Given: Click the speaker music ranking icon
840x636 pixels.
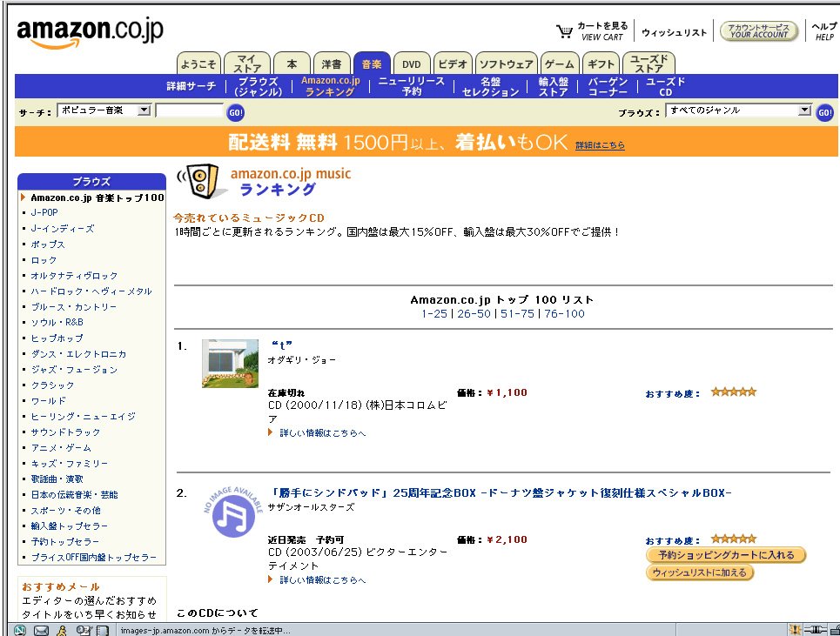Looking at the screenshot, I should tap(200, 181).
